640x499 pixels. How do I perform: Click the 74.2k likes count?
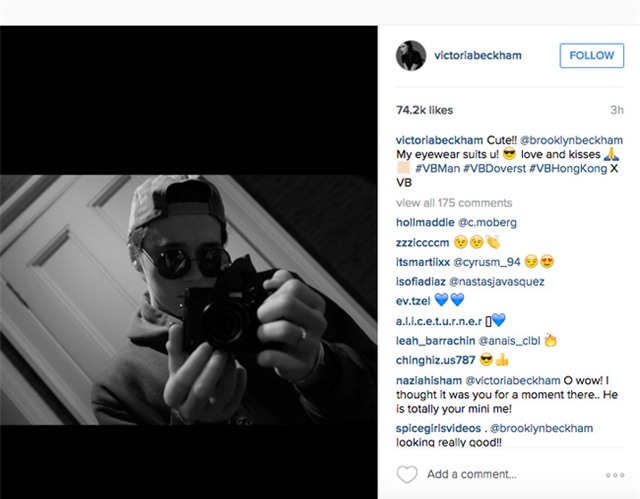(424, 110)
